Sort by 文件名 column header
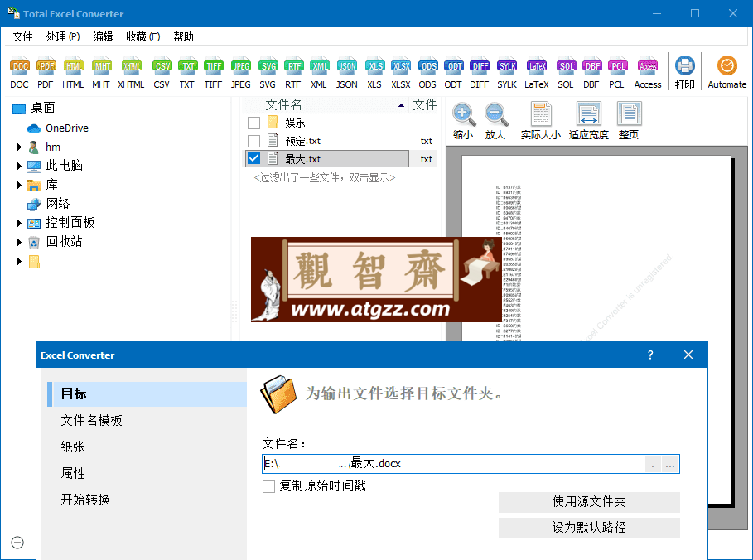 click(x=326, y=104)
